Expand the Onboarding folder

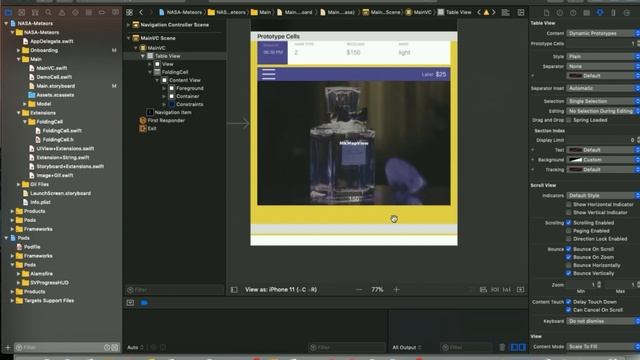coord(18,50)
